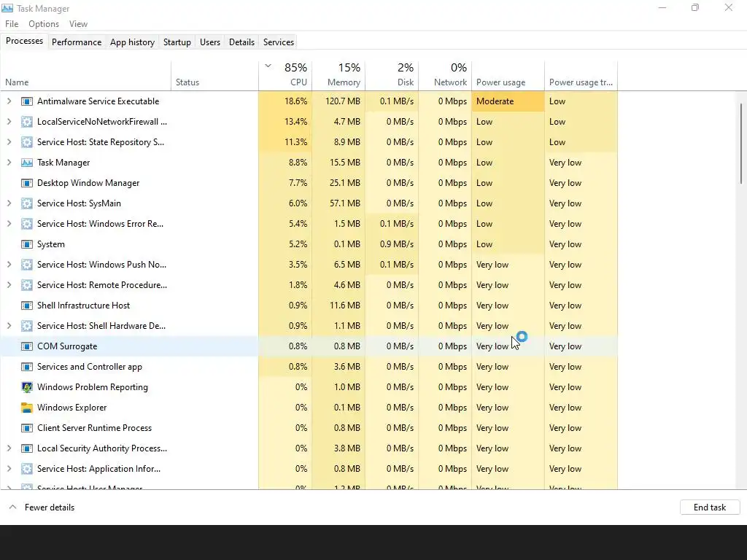Click the LocalServiceNoNetworkFirewall gear icon

[27, 122]
